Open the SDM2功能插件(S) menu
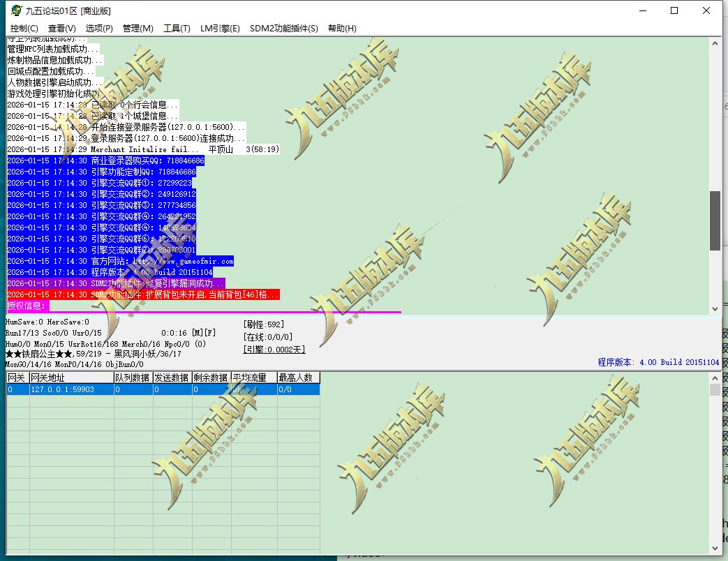 click(283, 29)
